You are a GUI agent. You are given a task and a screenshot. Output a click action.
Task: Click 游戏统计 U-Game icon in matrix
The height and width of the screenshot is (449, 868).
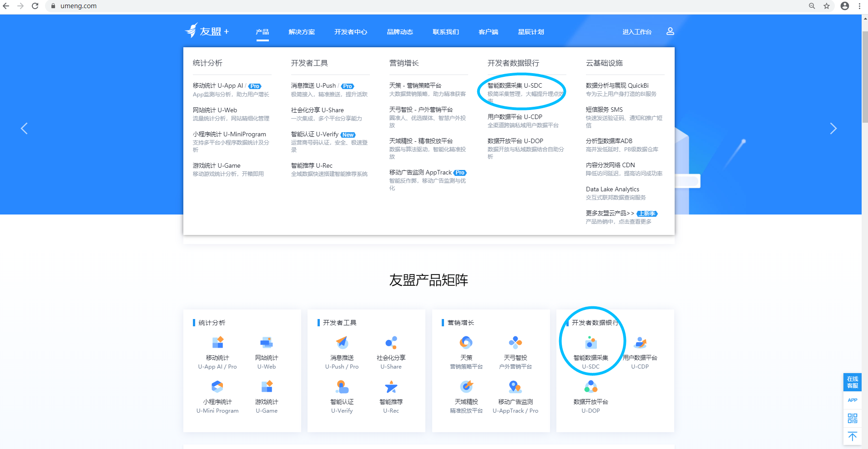(267, 386)
